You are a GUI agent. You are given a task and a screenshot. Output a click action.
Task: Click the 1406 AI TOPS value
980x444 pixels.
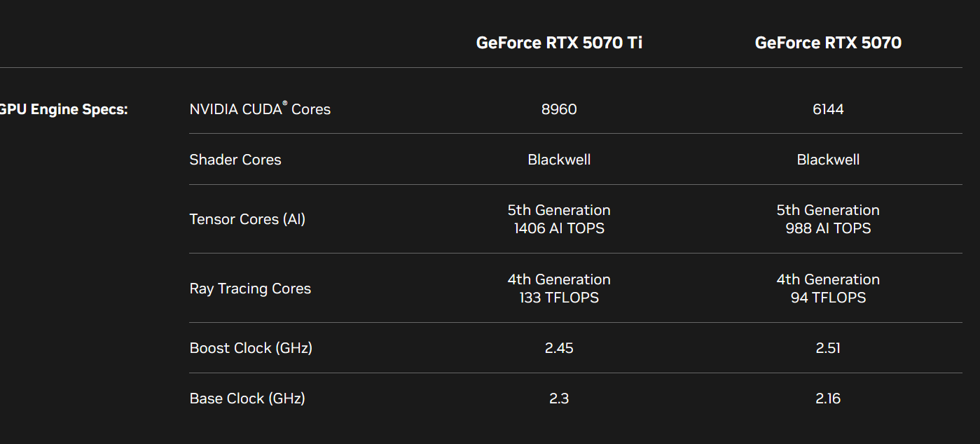(x=558, y=228)
